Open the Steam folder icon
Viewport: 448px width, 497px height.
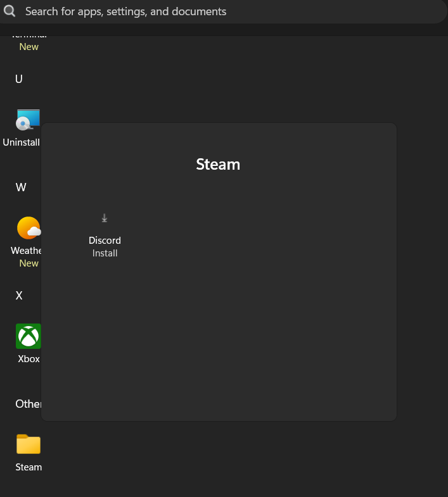[29, 444]
